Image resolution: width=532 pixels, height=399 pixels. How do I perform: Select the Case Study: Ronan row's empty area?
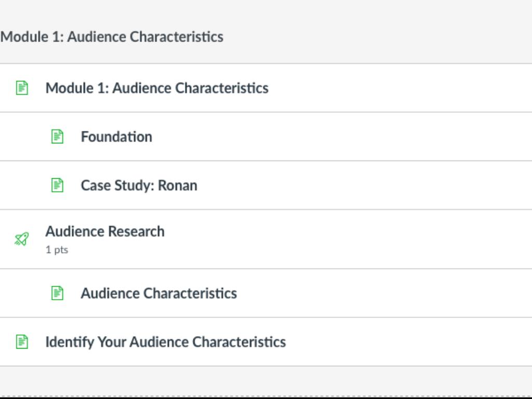(364, 185)
